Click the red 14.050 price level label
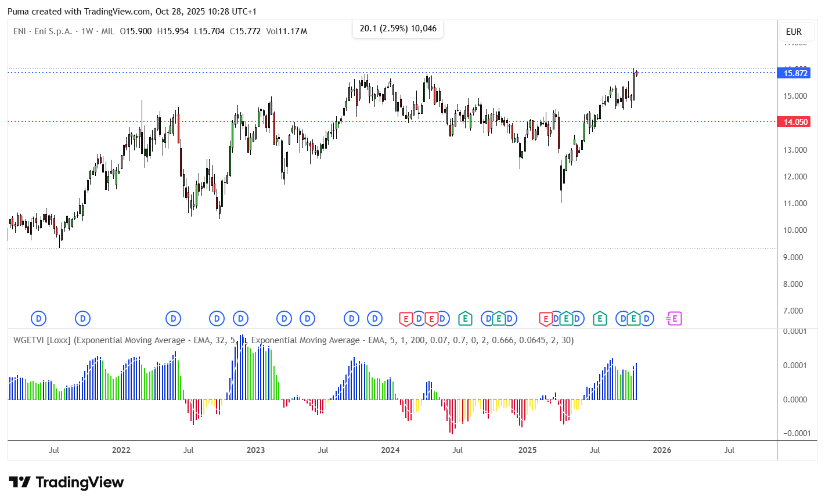Viewport: 825px width, 504px height. click(795, 122)
